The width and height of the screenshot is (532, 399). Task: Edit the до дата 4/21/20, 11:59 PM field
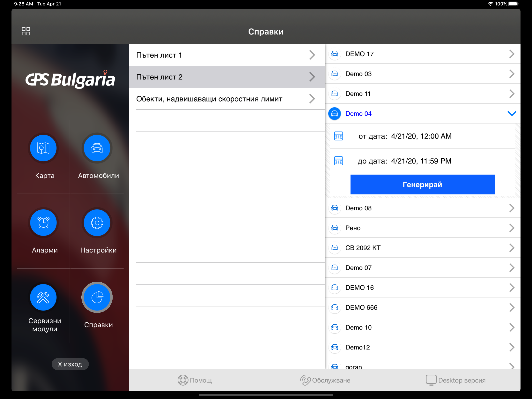(x=422, y=161)
